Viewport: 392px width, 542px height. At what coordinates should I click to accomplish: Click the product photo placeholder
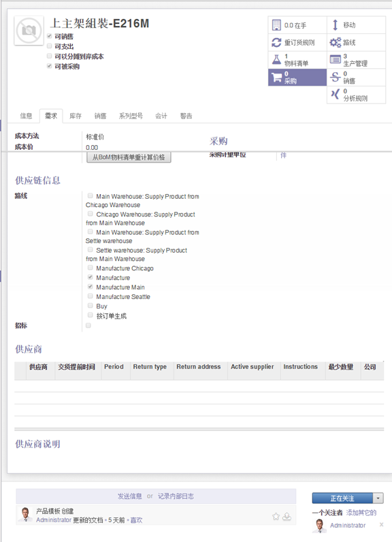(29, 31)
